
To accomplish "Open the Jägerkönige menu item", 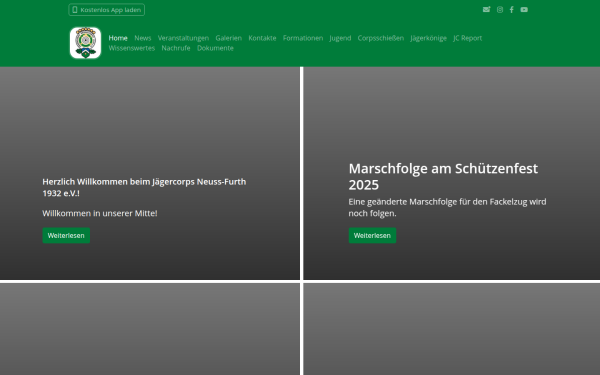I will click(x=429, y=38).
